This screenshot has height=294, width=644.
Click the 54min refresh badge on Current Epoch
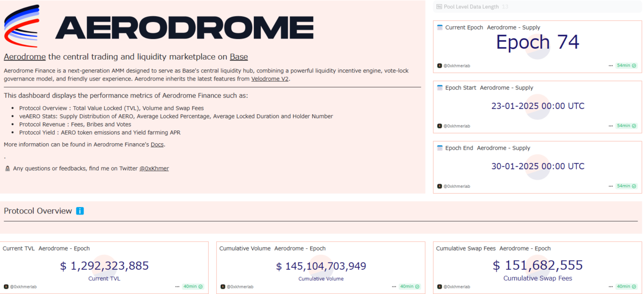(x=626, y=65)
